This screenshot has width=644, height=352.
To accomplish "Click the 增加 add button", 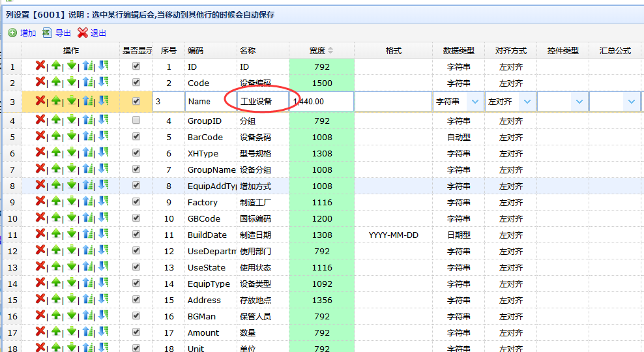I will (22, 33).
